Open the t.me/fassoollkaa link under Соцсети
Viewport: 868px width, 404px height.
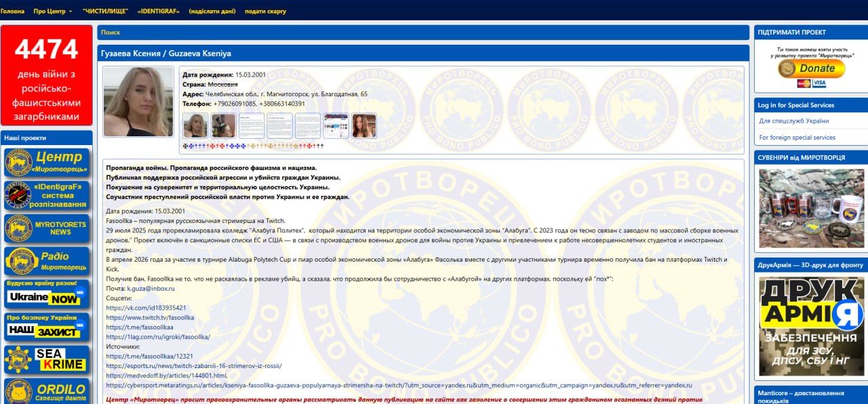(x=140, y=327)
